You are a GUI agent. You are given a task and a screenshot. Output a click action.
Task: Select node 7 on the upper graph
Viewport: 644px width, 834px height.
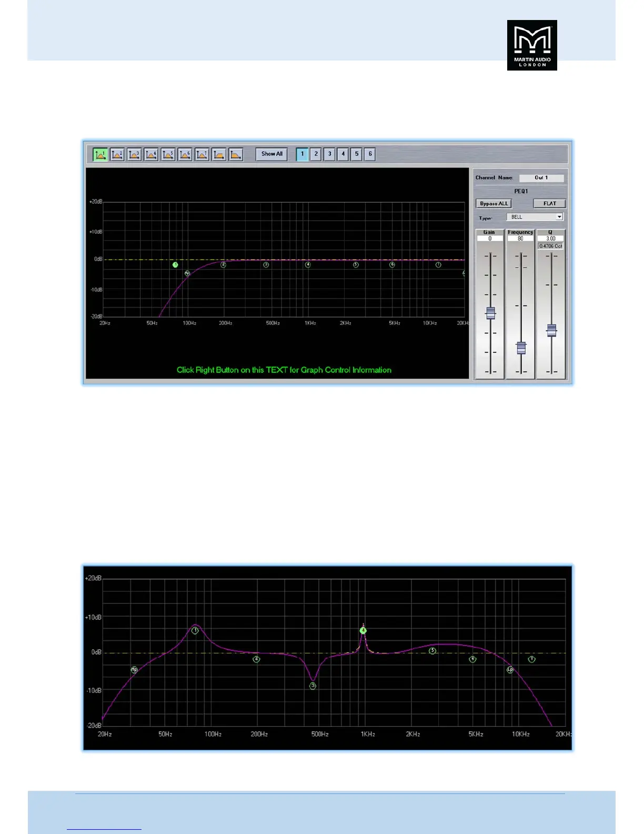(x=438, y=265)
